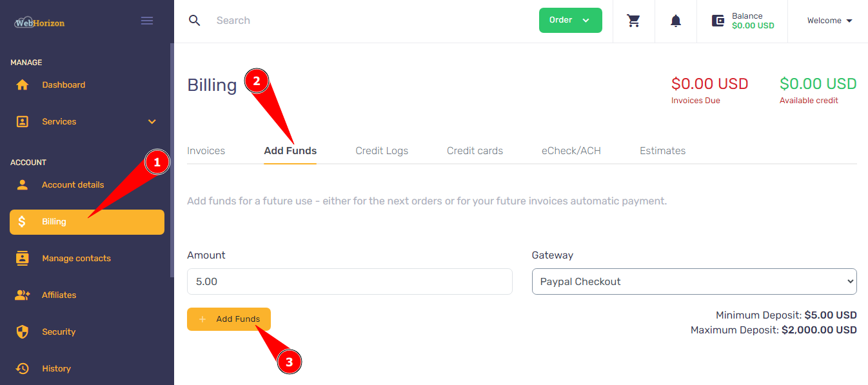Select the Affiliates people icon
The height and width of the screenshot is (385, 868).
(x=23, y=295)
